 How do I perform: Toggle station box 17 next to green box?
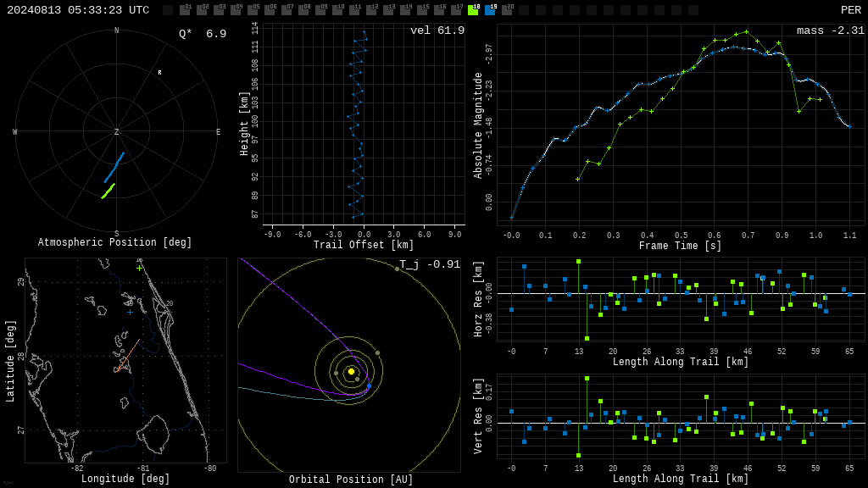coord(456,10)
